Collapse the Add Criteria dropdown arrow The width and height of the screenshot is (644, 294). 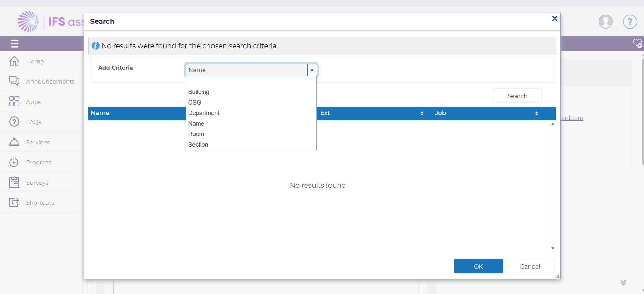312,70
